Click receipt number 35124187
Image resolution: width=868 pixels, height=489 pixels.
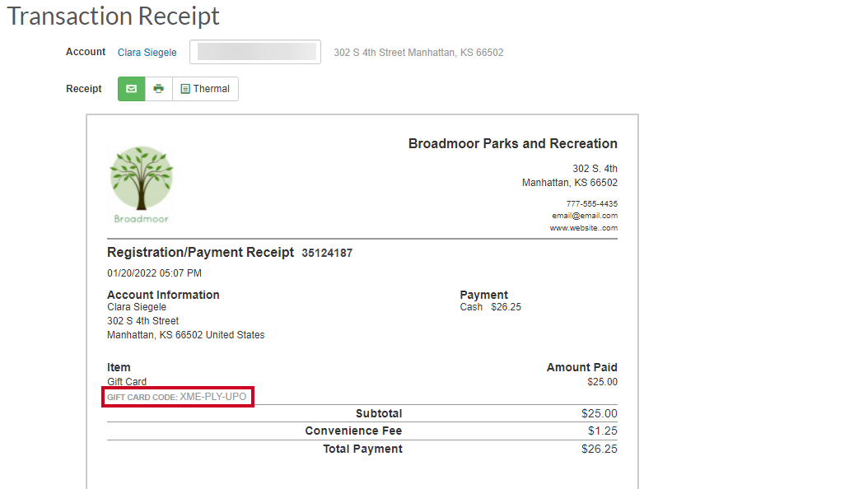(327, 253)
